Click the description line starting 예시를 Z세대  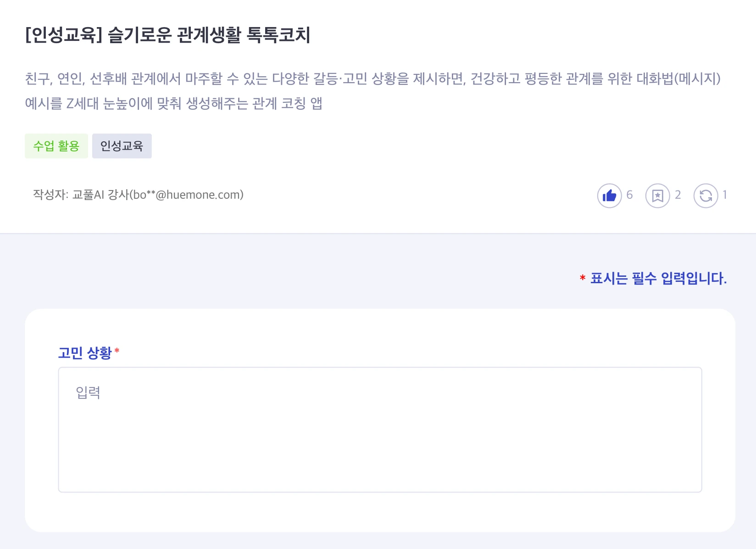tap(173, 103)
